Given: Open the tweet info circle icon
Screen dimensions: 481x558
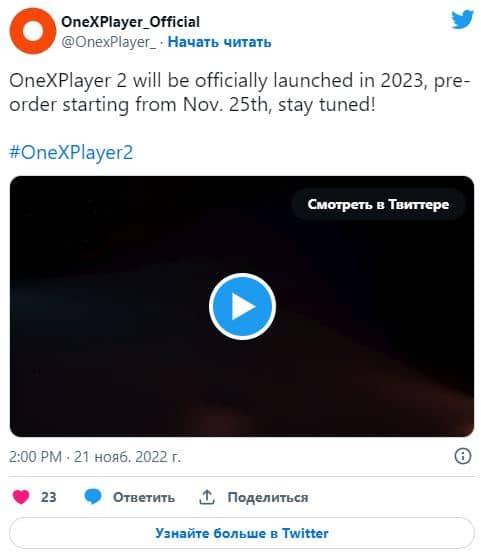Looking at the screenshot, I should tap(463, 456).
